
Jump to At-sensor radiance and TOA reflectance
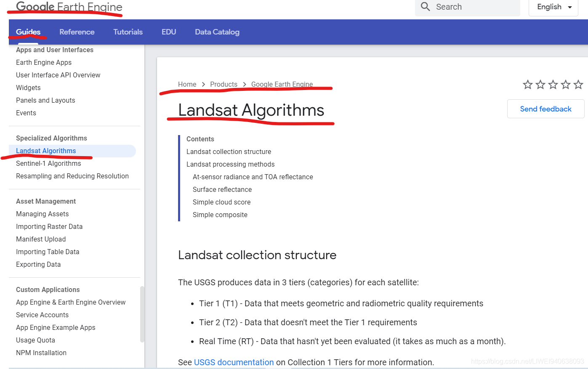point(253,177)
